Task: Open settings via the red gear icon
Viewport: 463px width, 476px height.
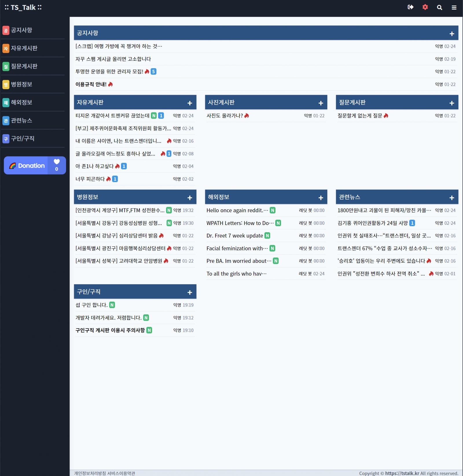Action: (x=425, y=7)
